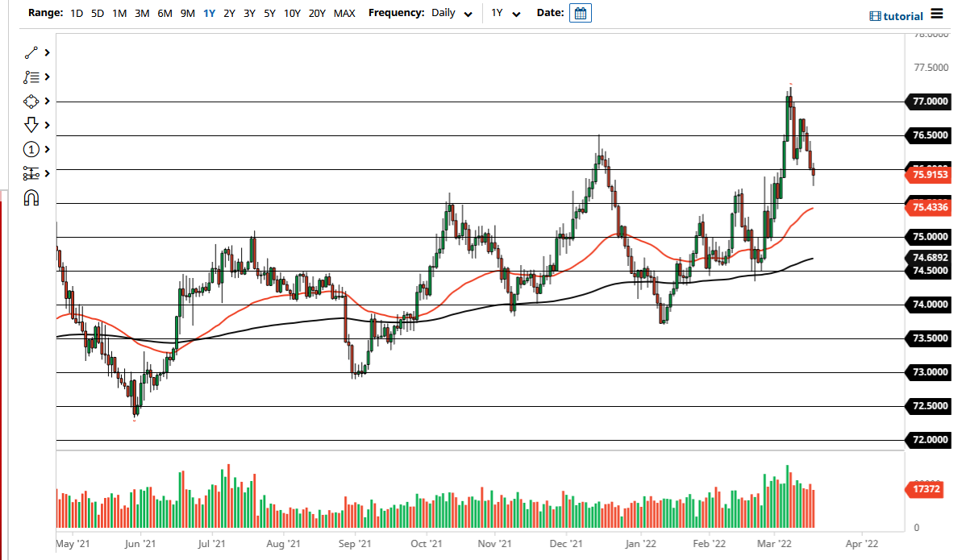This screenshot has width=962, height=560.
Task: Open the tutorial video link
Action: [895, 15]
